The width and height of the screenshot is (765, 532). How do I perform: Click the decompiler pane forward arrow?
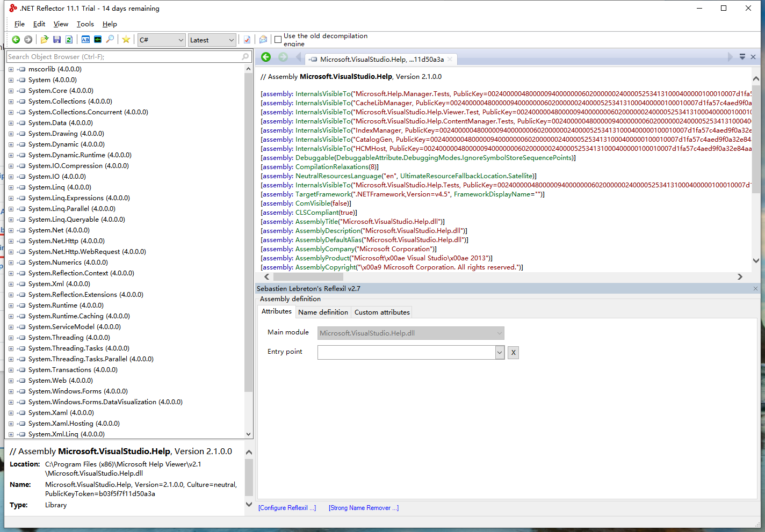283,57
